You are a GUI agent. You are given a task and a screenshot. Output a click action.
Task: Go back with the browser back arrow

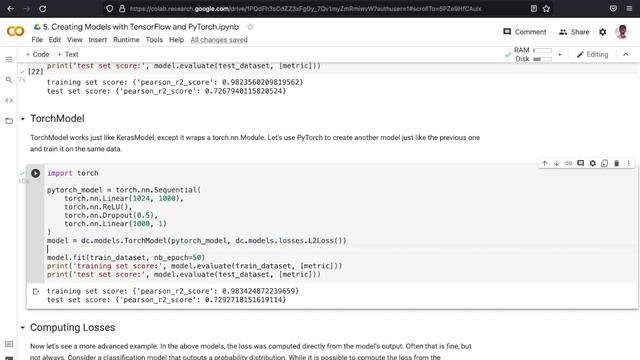point(11,8)
